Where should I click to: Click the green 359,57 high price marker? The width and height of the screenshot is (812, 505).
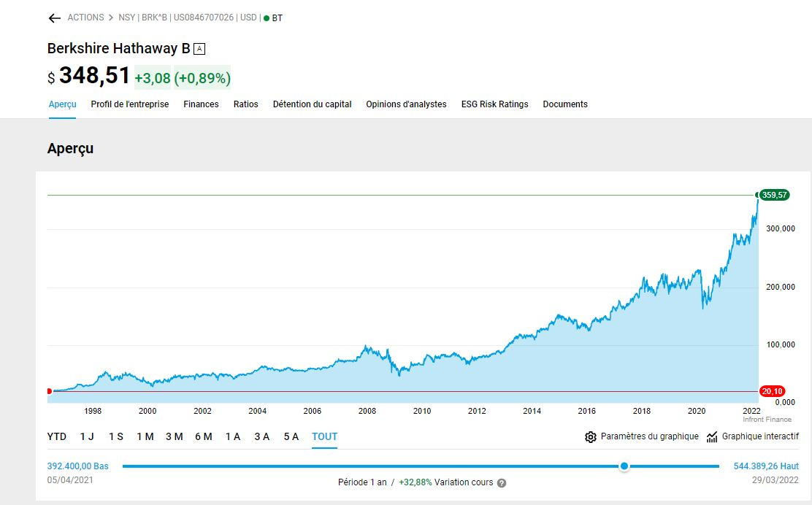(774, 195)
